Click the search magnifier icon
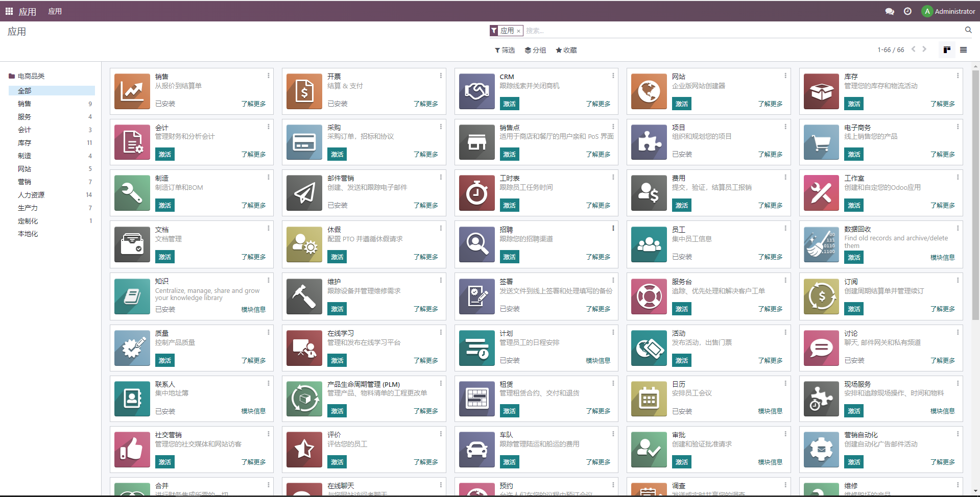Screen dimensions: 980x497 [968, 30]
